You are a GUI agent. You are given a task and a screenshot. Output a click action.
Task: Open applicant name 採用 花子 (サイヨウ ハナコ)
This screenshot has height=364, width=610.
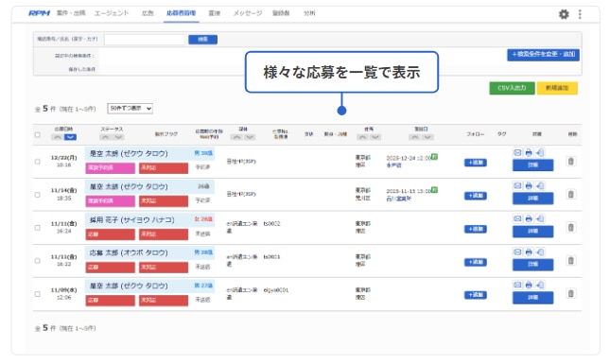(x=131, y=219)
